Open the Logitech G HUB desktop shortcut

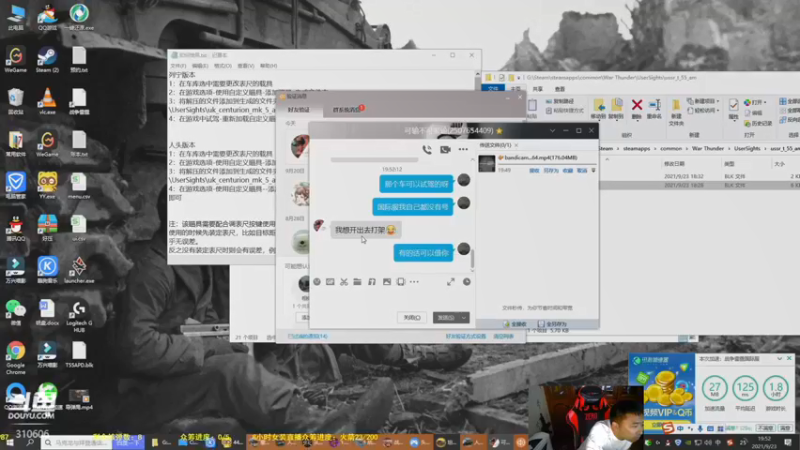[79, 317]
